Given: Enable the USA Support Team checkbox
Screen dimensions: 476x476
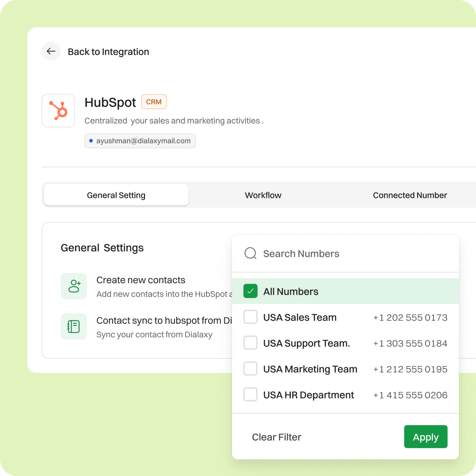Looking at the screenshot, I should click(x=250, y=343).
